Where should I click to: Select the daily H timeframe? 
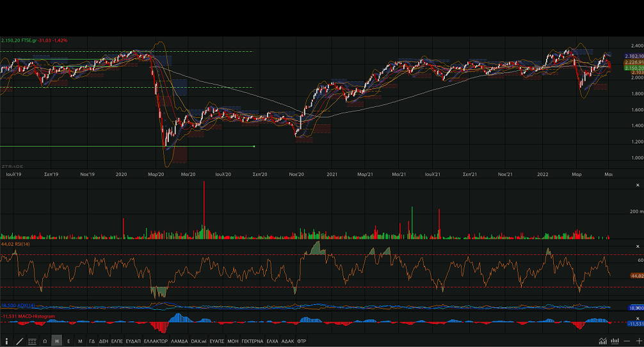(57, 341)
